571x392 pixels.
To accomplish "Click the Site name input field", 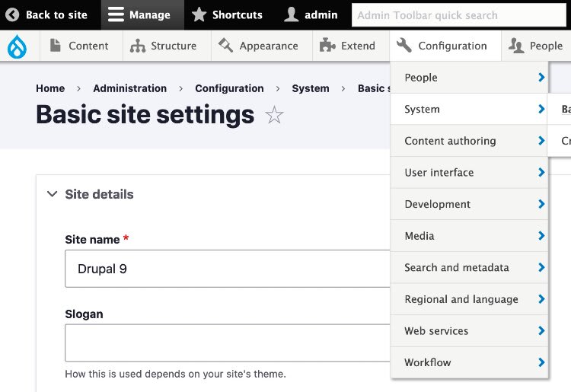I will (x=227, y=269).
